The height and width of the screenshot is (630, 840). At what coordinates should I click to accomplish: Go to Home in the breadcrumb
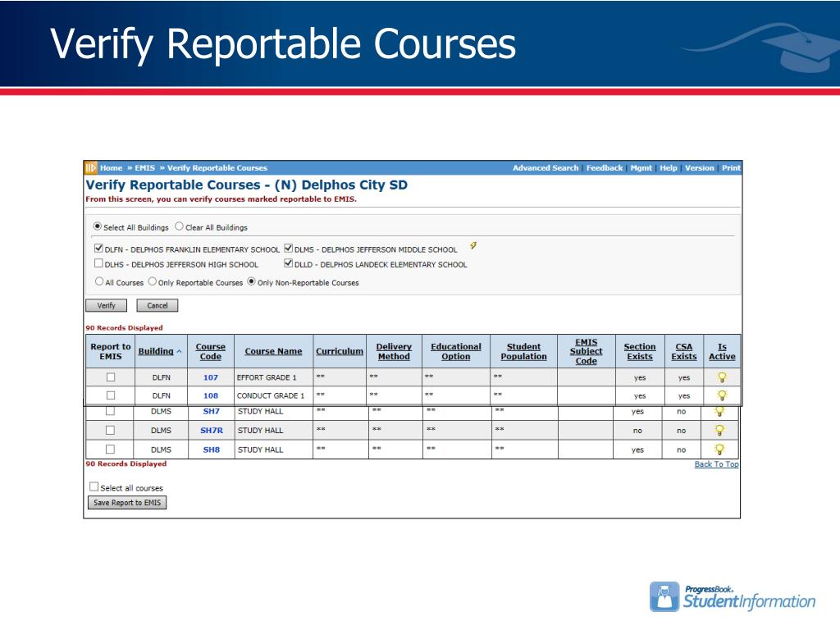111,167
